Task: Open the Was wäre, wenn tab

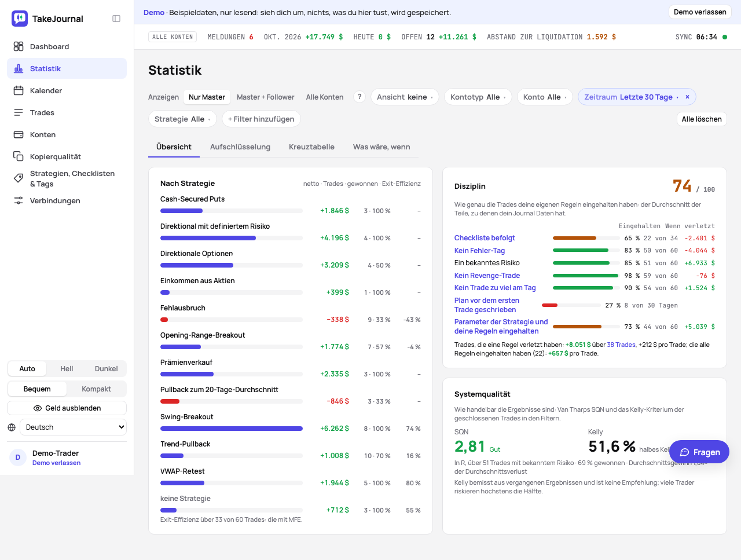Action: point(381,147)
